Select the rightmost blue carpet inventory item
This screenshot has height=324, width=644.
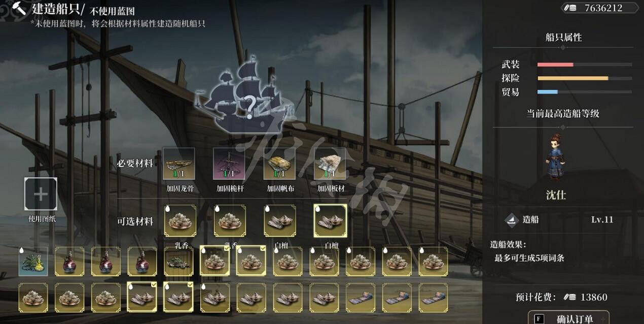[x=434, y=298]
